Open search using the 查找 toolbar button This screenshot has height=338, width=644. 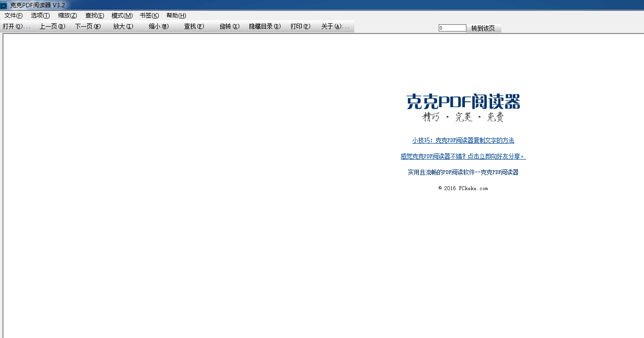click(194, 27)
